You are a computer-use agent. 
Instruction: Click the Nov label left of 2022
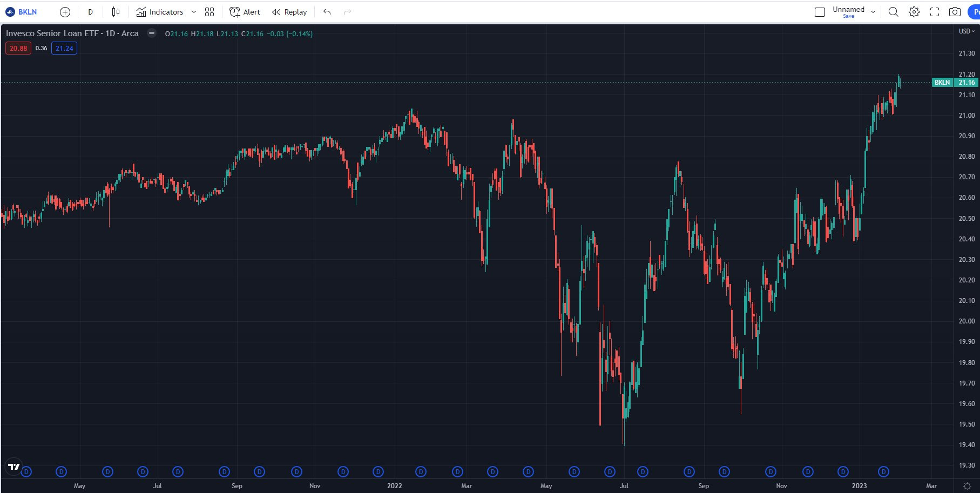(x=315, y=486)
